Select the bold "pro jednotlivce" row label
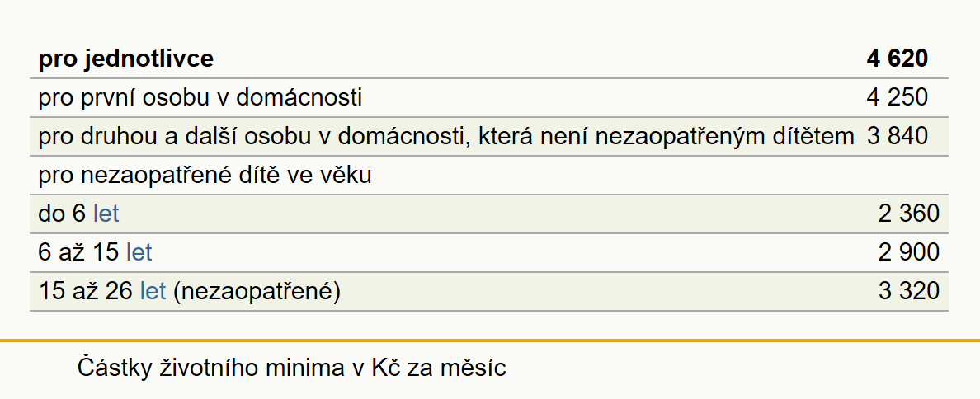The height and width of the screenshot is (399, 980). (125, 59)
